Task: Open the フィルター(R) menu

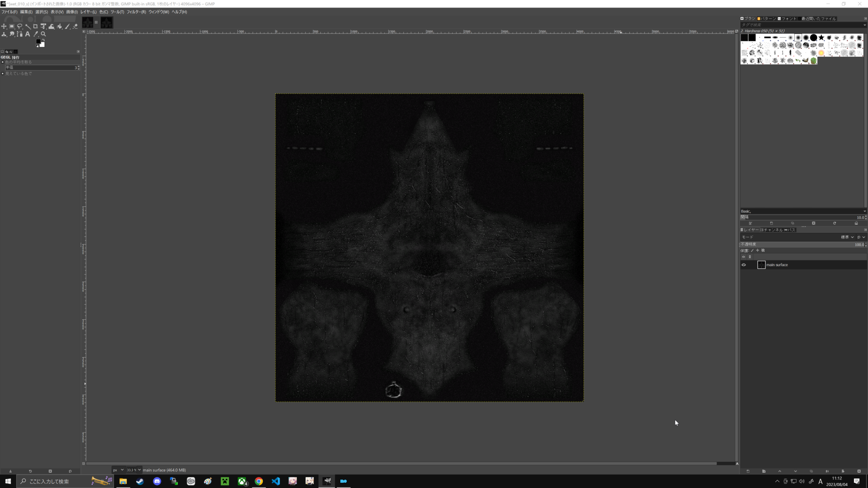Action: (136, 12)
